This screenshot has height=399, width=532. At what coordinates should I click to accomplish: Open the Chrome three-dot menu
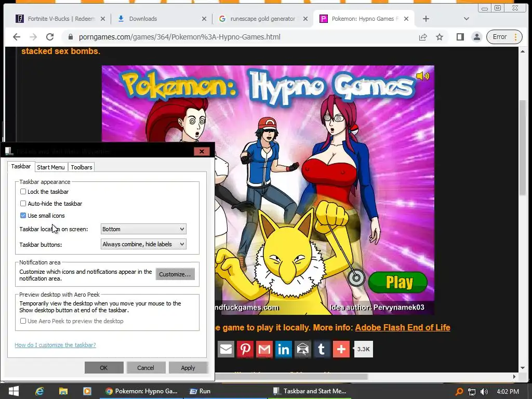point(516,37)
